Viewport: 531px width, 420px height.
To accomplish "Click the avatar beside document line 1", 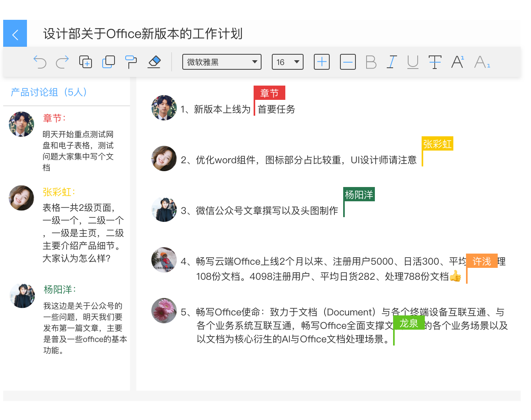I will tap(164, 107).
